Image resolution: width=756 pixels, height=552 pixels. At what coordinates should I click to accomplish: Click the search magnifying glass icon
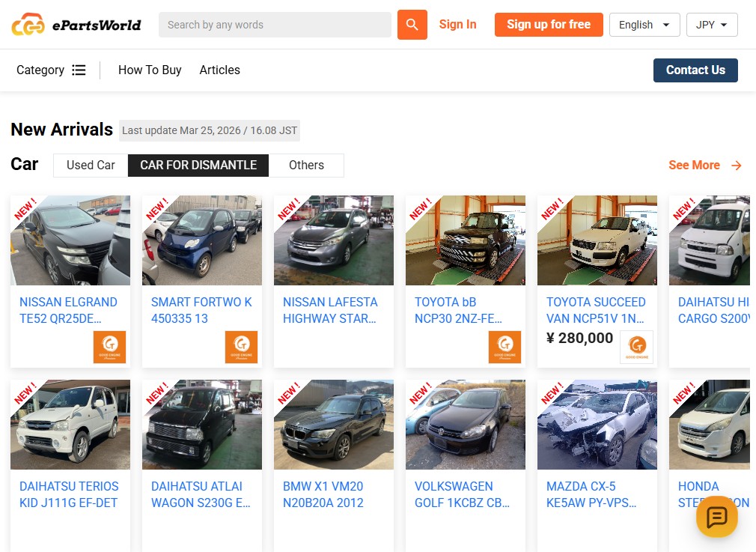click(411, 25)
